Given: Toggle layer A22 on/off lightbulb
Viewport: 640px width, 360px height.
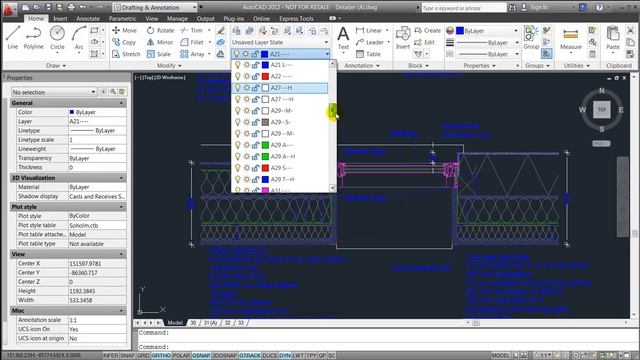Looking at the screenshot, I should point(238,76).
